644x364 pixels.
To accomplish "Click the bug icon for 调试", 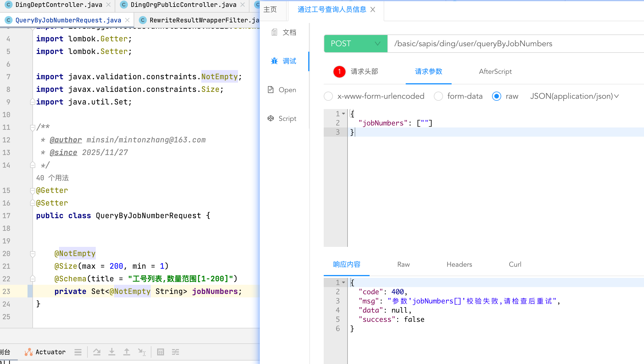I will point(274,61).
